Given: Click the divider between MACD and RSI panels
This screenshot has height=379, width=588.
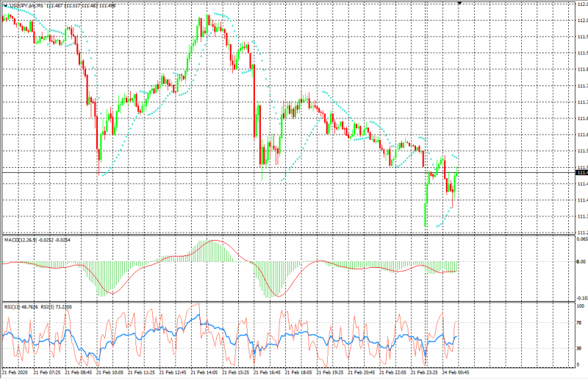Looking at the screenshot, I should [x=287, y=301].
